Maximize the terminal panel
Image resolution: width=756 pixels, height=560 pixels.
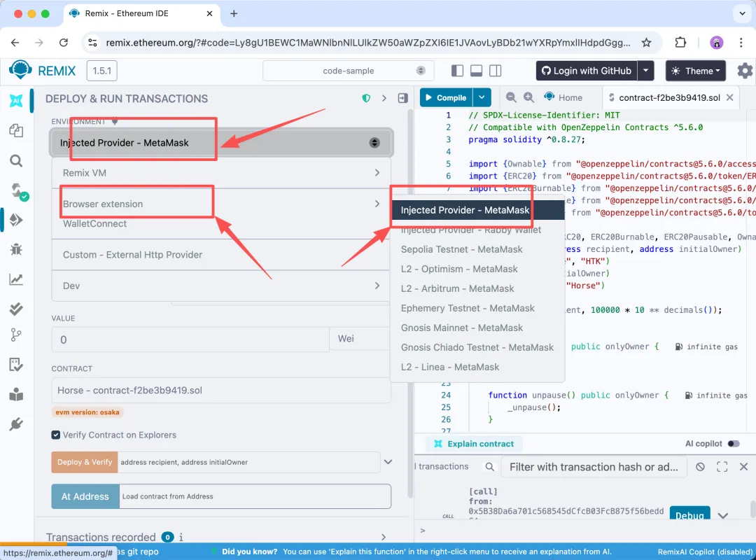coord(722,467)
